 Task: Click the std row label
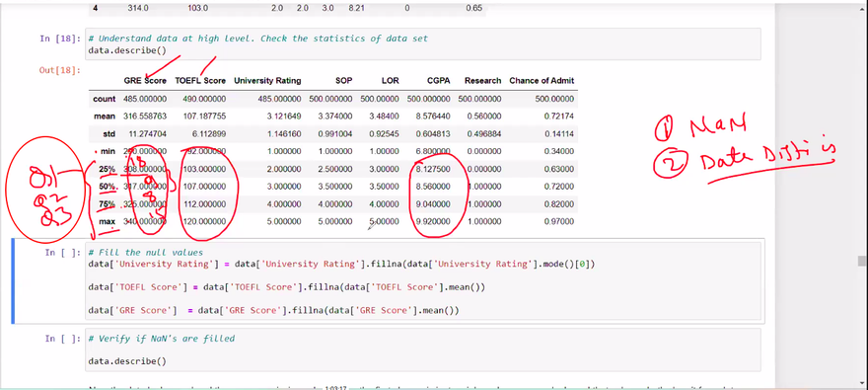[x=109, y=134]
